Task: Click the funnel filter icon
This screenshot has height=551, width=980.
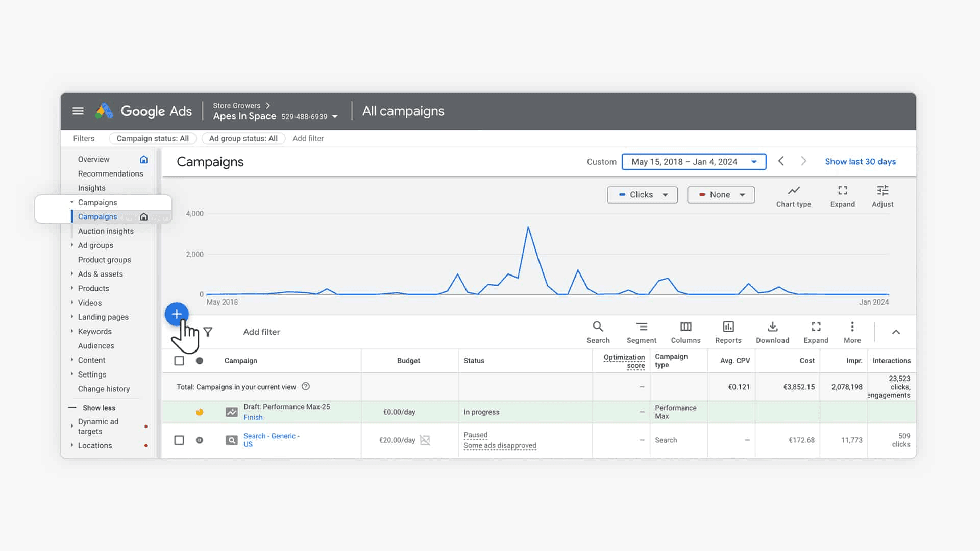Action: 208,332
